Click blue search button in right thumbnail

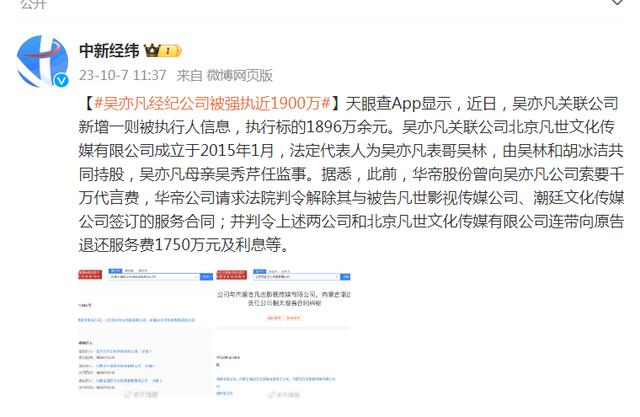(345, 277)
